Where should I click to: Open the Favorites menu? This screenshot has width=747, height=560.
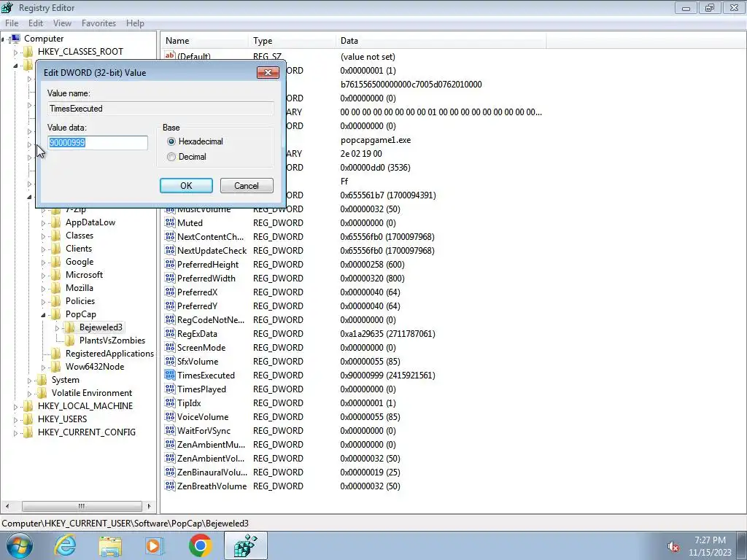(98, 23)
